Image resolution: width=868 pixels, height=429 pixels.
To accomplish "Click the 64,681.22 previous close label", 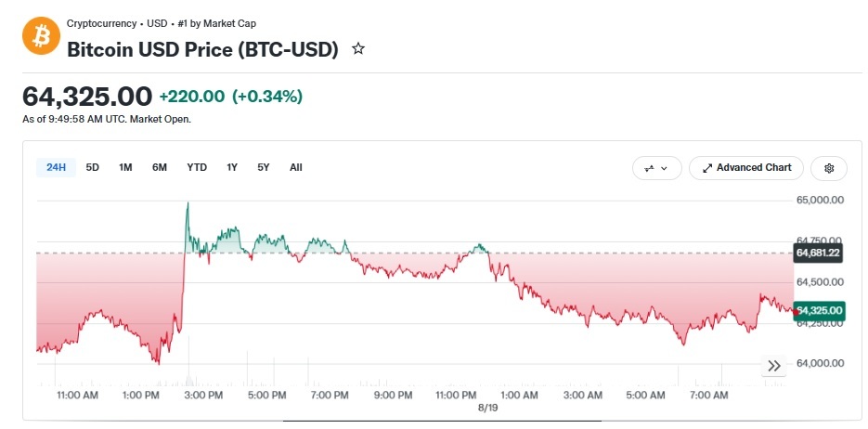I will click(x=818, y=253).
